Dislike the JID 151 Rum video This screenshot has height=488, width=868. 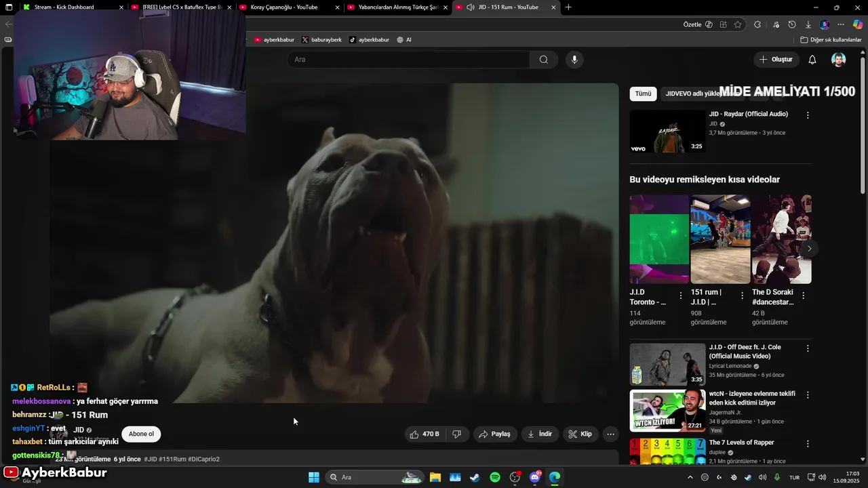pyautogui.click(x=457, y=434)
